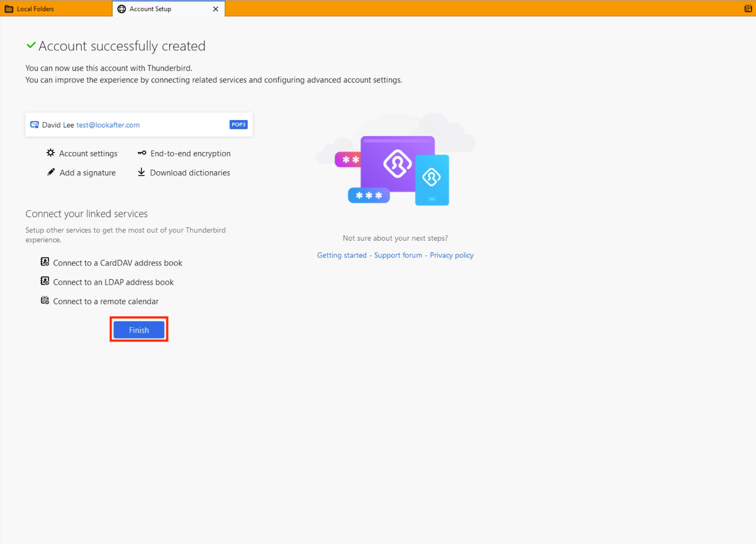This screenshot has height=544, width=756.
Task: Click the End-to-end encryption key icon
Action: [x=142, y=153]
